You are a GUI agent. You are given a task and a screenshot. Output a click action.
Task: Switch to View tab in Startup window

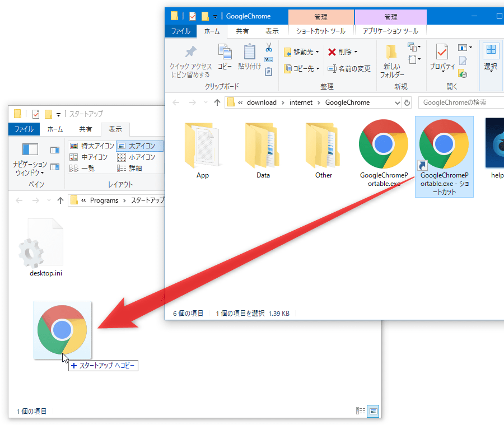(115, 129)
